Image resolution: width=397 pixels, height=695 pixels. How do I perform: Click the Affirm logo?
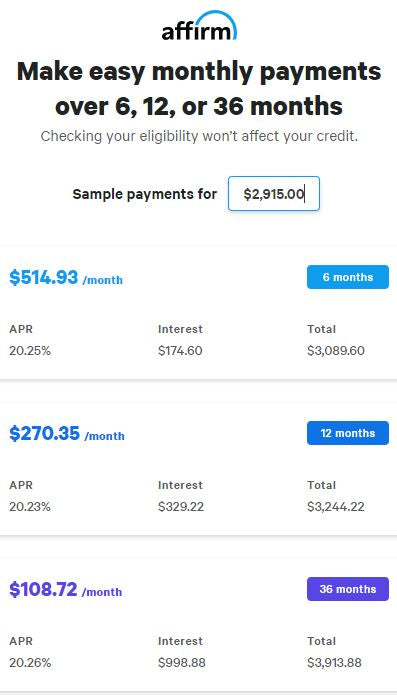[x=199, y=26]
